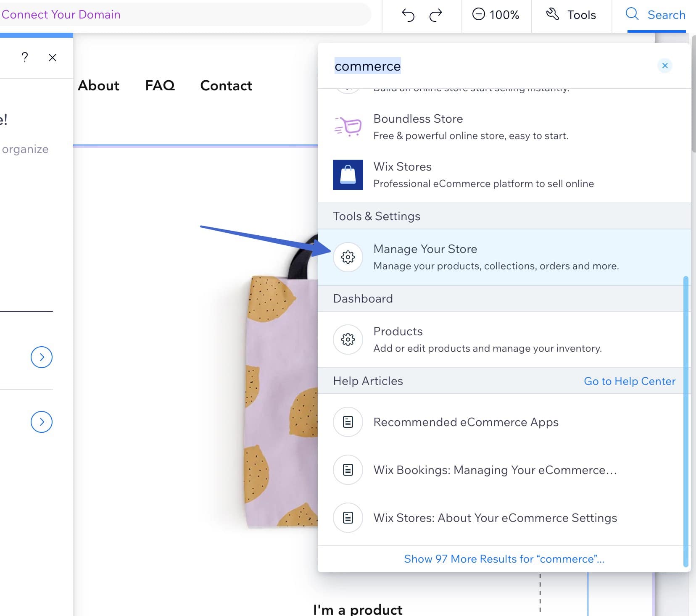Click the Undo icon
696x616 pixels.
pyautogui.click(x=408, y=15)
